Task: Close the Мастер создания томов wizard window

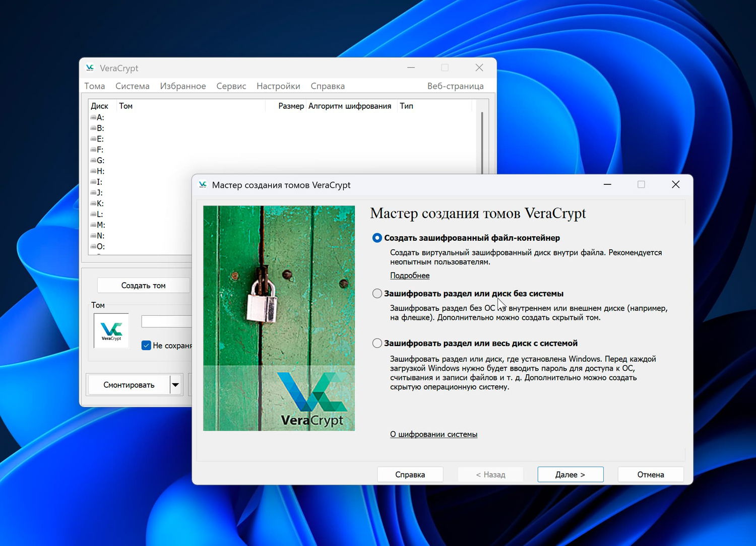Action: point(676,185)
